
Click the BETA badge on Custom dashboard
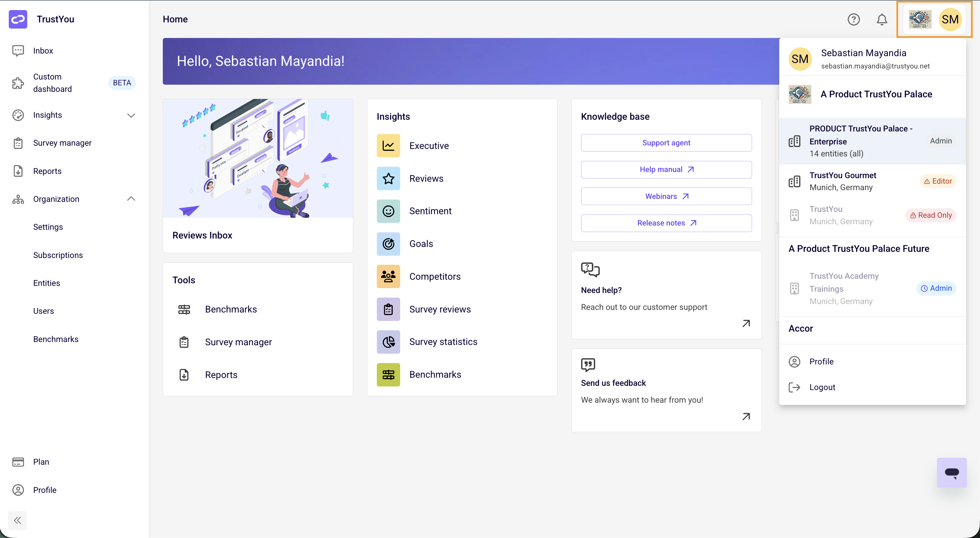click(x=122, y=83)
